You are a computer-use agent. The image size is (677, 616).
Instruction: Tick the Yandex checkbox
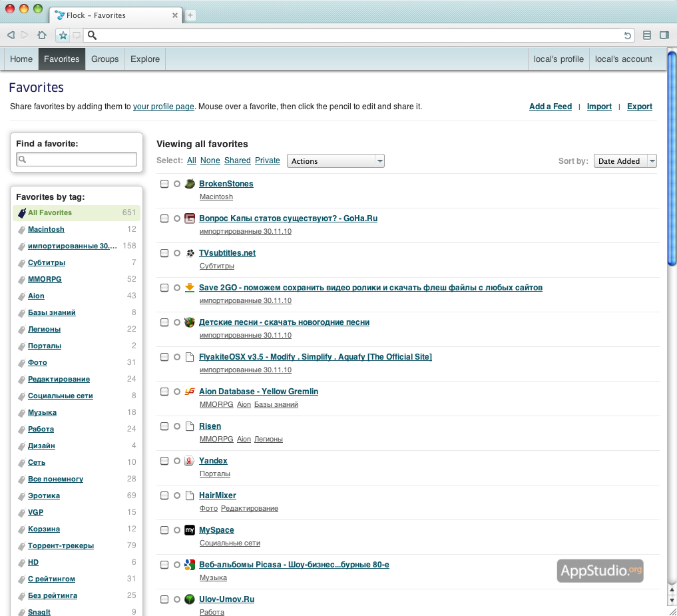pos(164,461)
